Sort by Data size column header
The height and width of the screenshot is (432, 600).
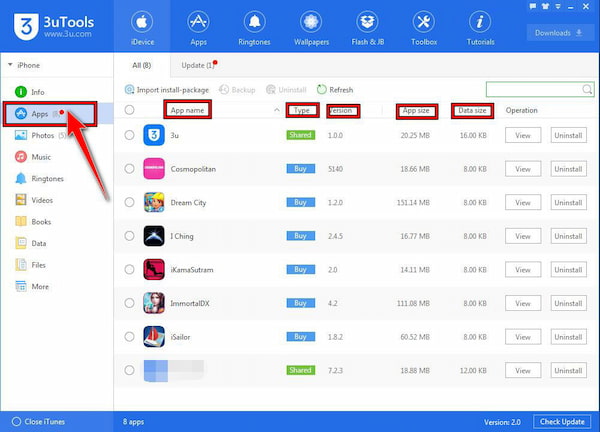472,111
